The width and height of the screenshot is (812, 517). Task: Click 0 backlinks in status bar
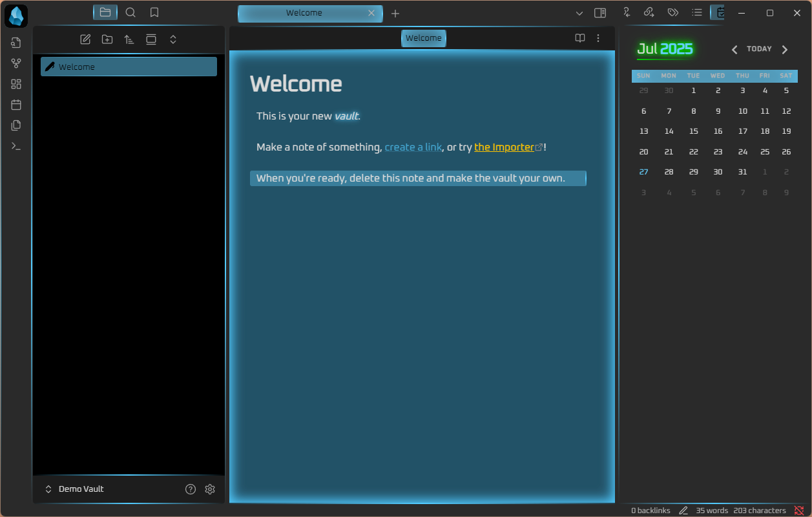[x=651, y=511]
